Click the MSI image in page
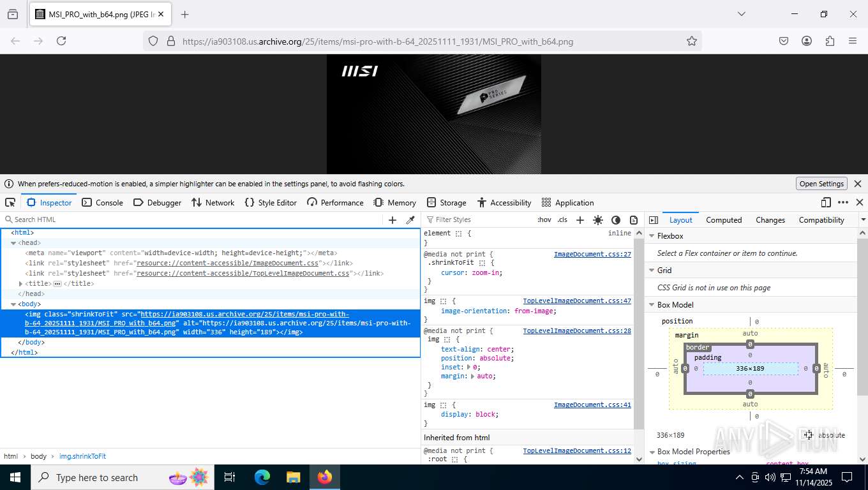The image size is (868, 490). coord(434,114)
